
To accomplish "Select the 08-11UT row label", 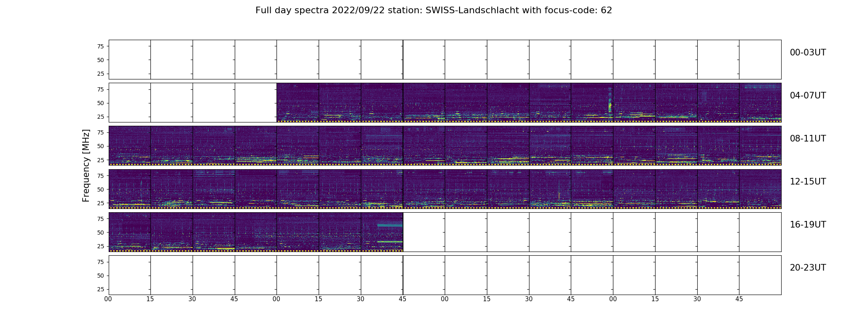I will (808, 139).
